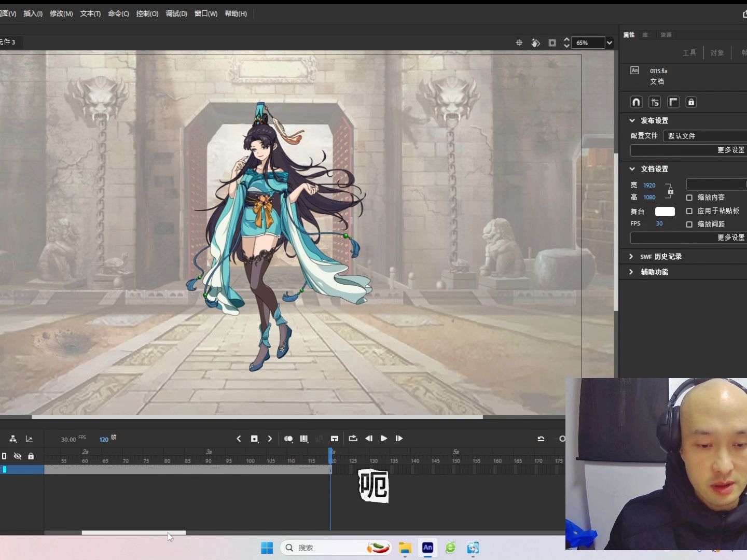Go to previous keyframe arrow
Screen dimensions: 747x560
[239, 439]
